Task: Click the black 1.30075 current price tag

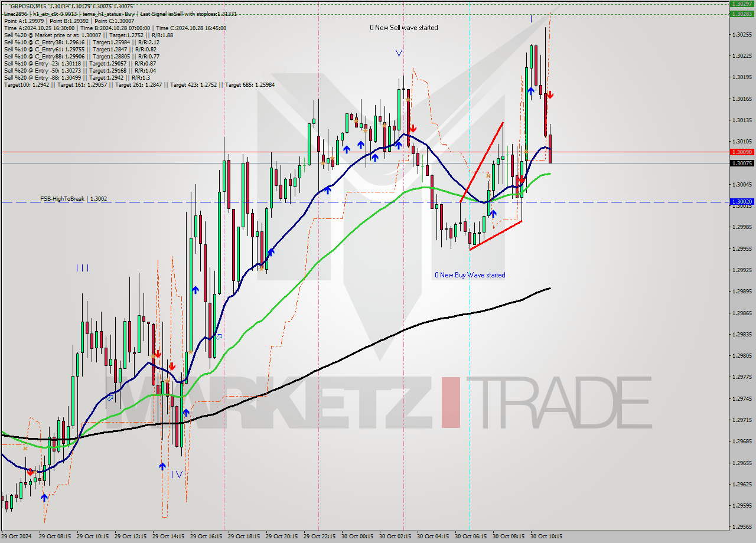Action: click(742, 163)
